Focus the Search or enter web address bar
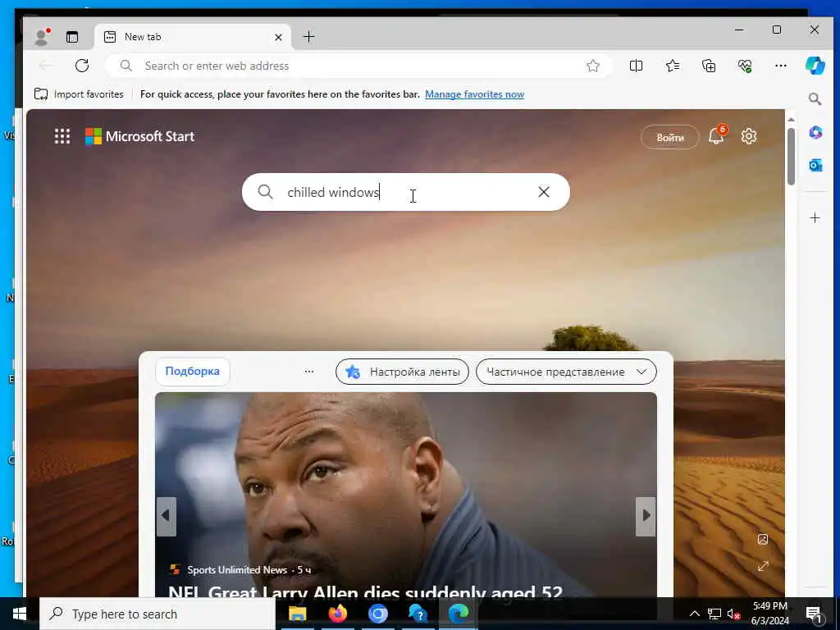This screenshot has width=840, height=630. coord(358,66)
